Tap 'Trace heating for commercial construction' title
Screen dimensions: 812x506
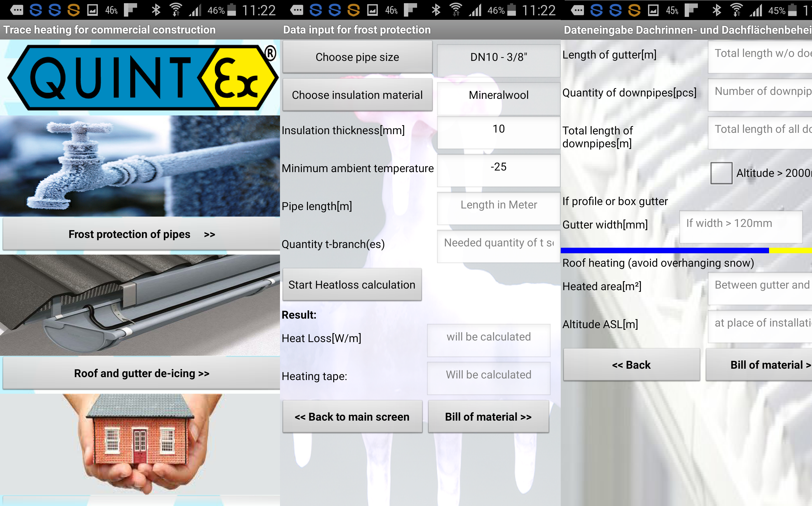point(109,30)
